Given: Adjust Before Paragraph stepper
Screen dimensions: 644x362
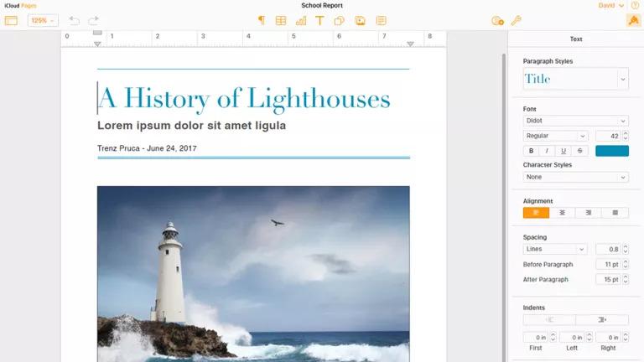Looking at the screenshot, I should coord(626,264).
